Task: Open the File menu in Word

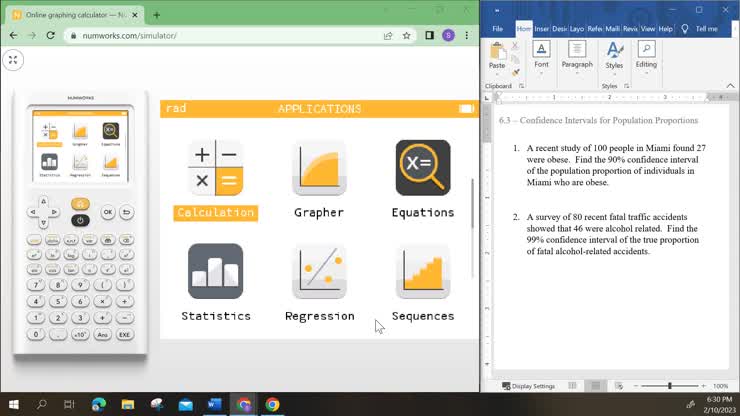Action: click(497, 29)
